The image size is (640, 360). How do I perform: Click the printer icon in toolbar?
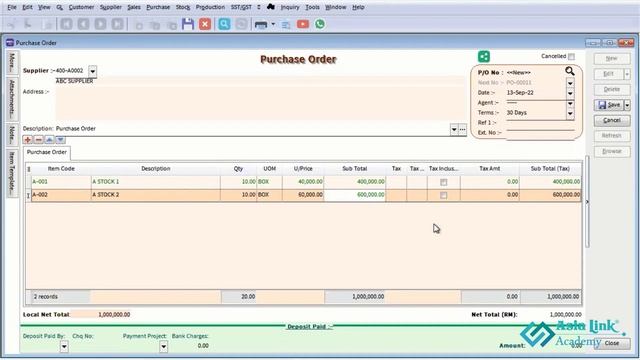(261, 24)
